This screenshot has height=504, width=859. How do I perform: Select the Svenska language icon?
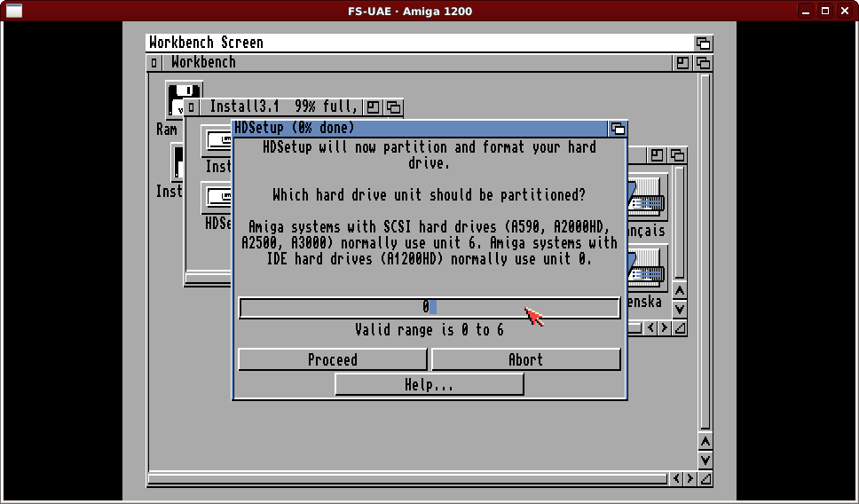[x=647, y=270]
